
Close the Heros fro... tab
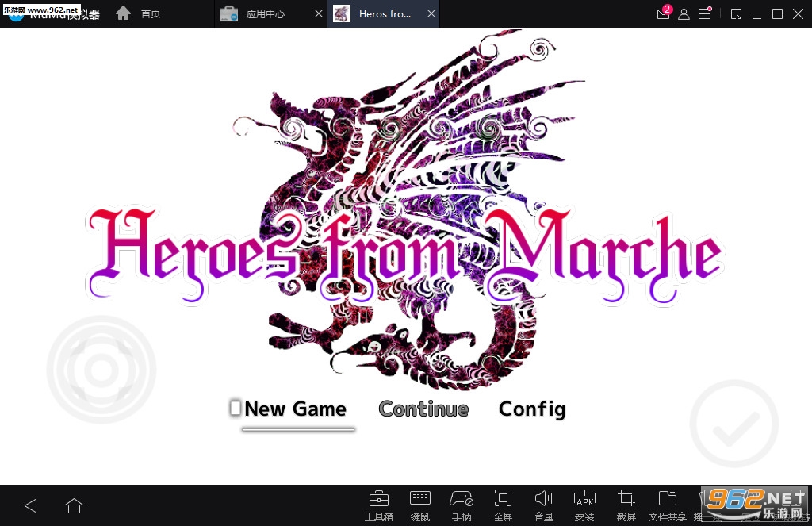[431, 13]
